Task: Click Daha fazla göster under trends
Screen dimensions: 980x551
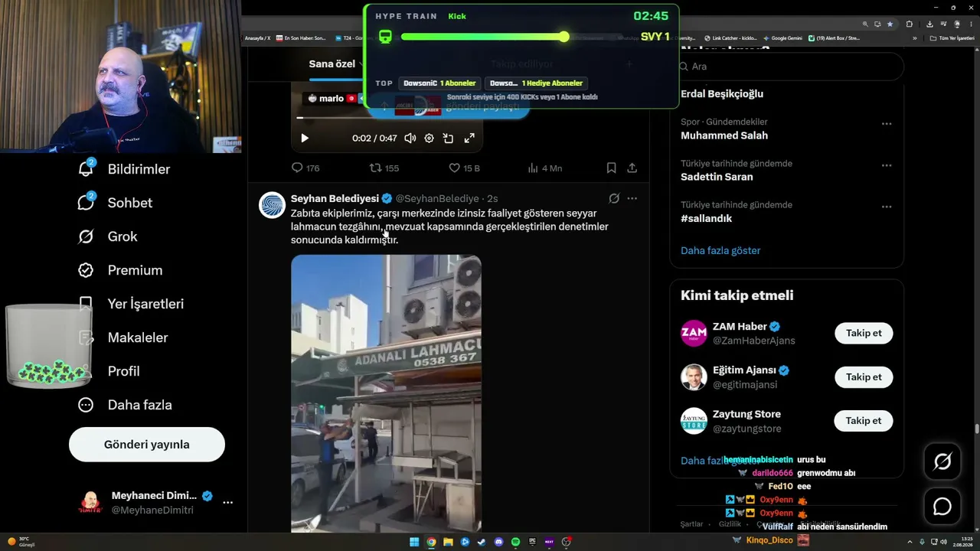Action: pos(720,250)
